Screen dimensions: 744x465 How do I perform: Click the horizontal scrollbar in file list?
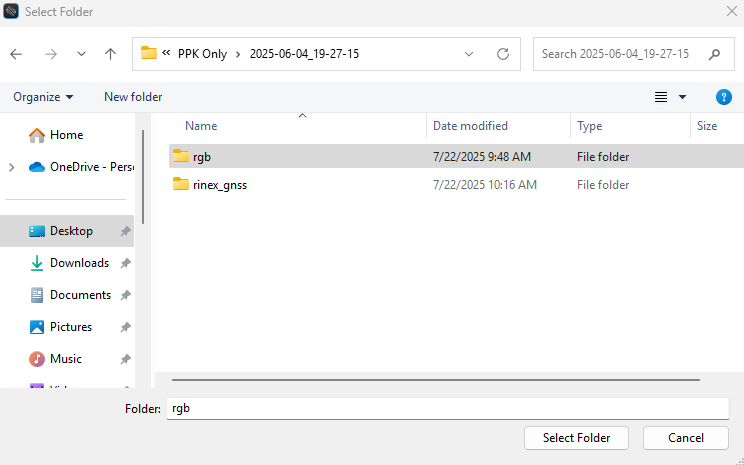(435, 380)
